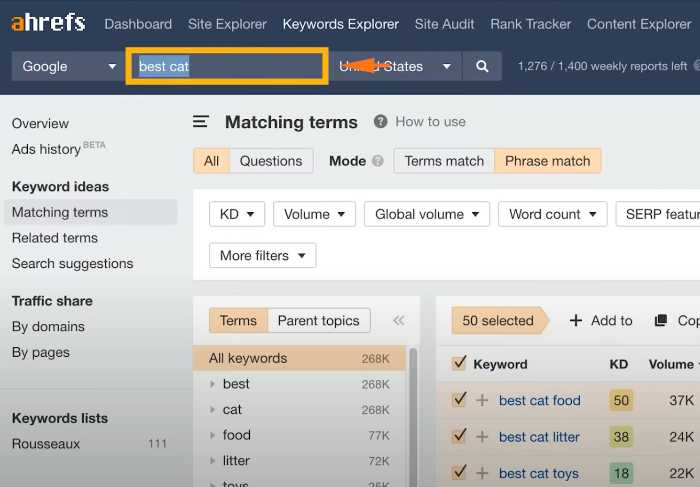
Task: Uncheck the best cat toys checkbox
Action: [x=459, y=472]
